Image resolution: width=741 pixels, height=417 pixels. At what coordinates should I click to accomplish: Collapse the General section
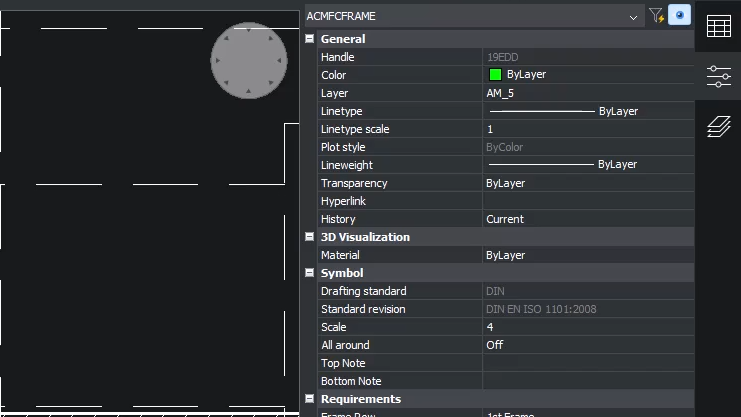[310, 39]
